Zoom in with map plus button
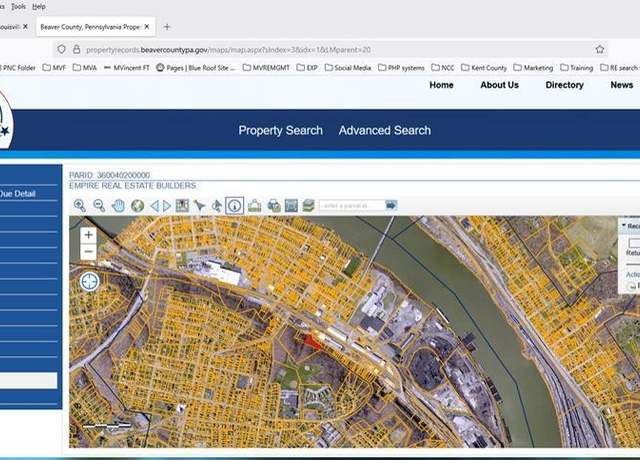 88,235
